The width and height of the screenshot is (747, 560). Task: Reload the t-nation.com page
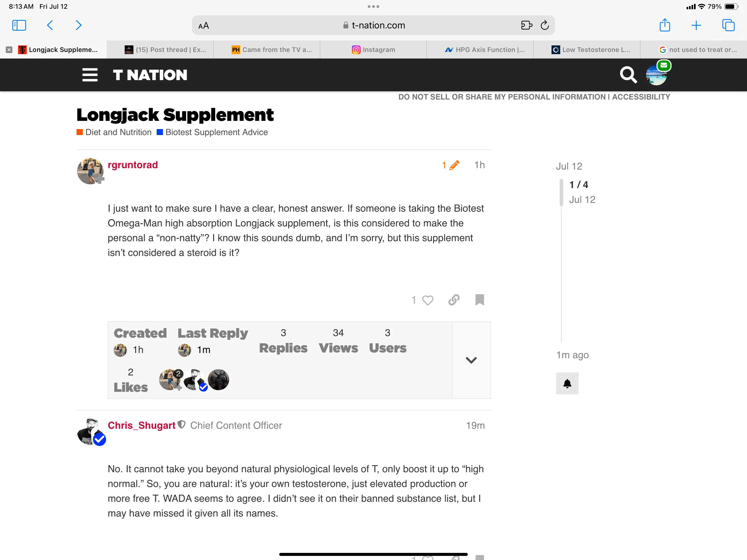pos(544,25)
